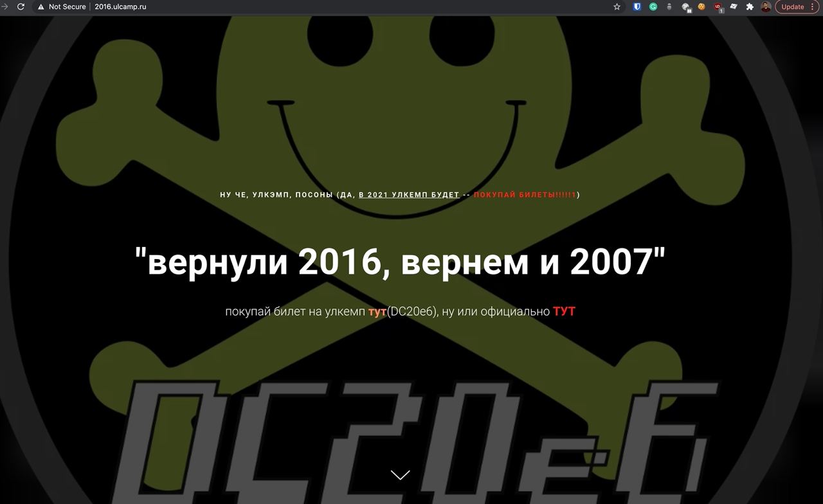Click the Update button in Chrome toolbar

pyautogui.click(x=792, y=6)
